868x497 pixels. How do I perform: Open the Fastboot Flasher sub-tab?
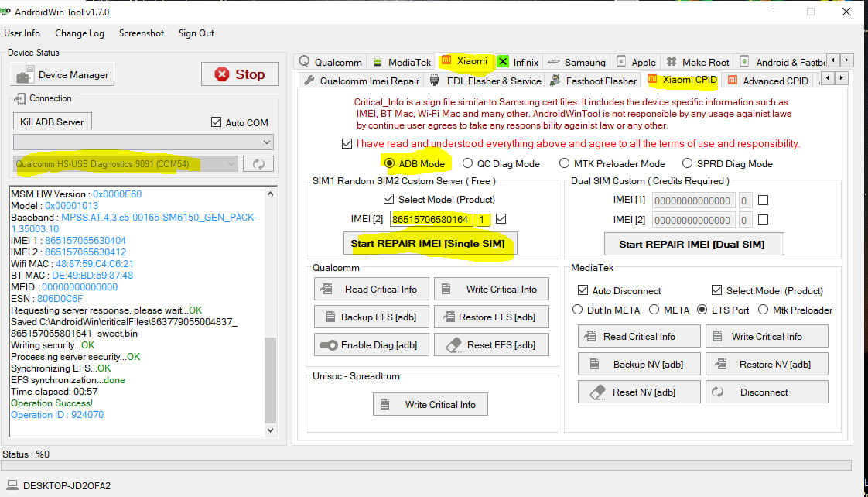(x=593, y=81)
